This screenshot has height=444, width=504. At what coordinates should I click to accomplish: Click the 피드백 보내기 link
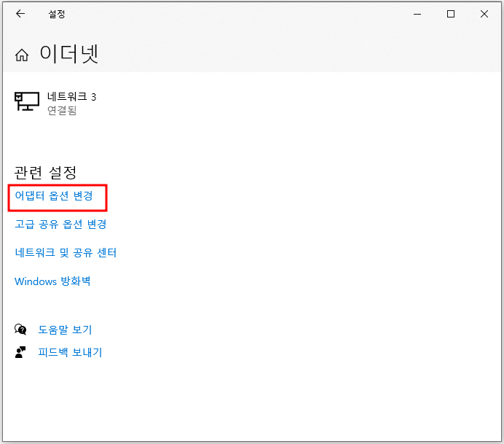70,352
